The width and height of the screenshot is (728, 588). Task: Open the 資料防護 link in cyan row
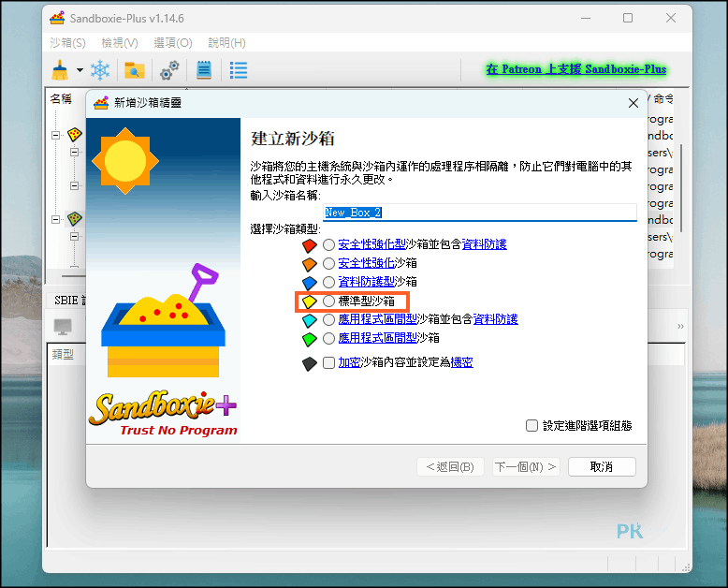click(x=495, y=319)
